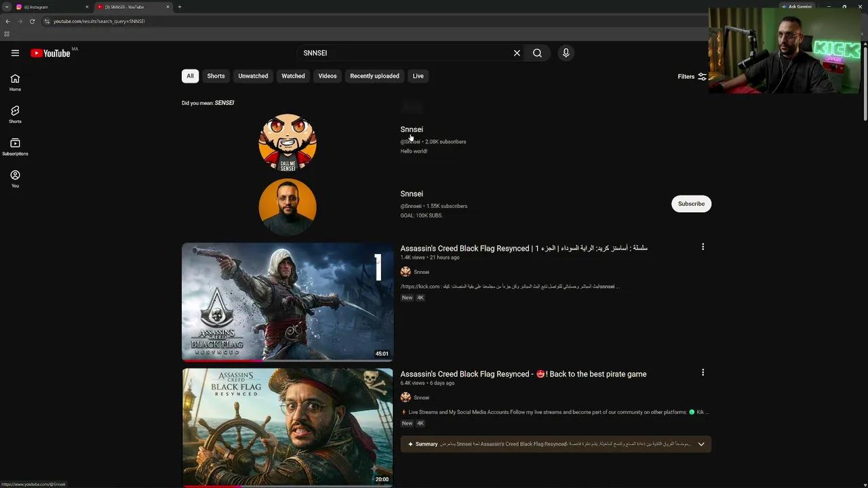Open the Snnseii channel photo avatar
Image resolution: width=868 pixels, height=488 pixels.
click(288, 207)
